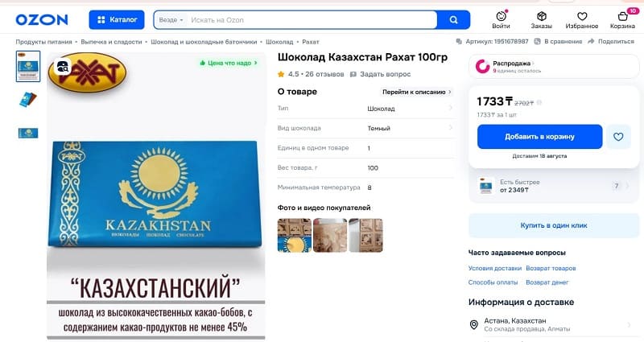Toggle the favorite heart beside add to cart
644x342 pixels.
click(x=618, y=137)
